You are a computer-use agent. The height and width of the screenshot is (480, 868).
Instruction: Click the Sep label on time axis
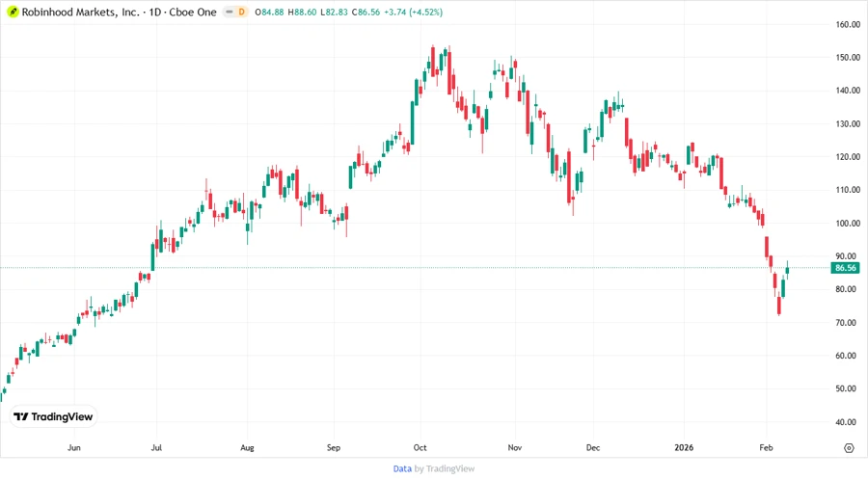[x=334, y=447]
